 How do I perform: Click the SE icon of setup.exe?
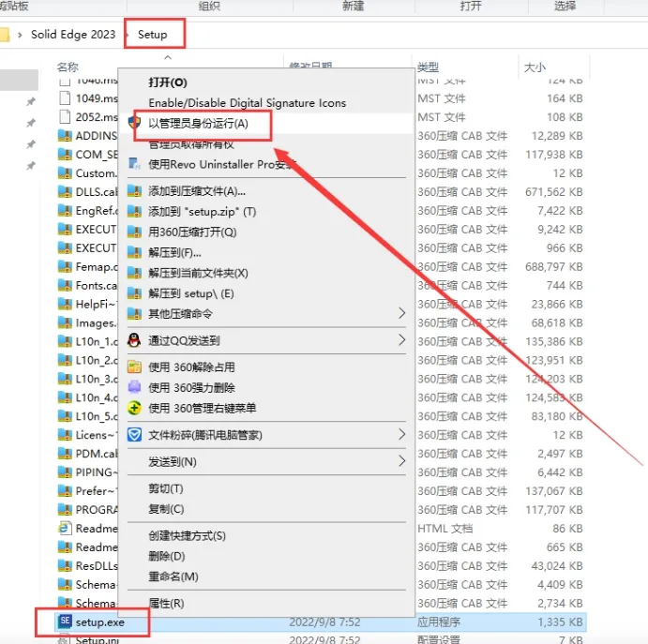[x=65, y=621]
